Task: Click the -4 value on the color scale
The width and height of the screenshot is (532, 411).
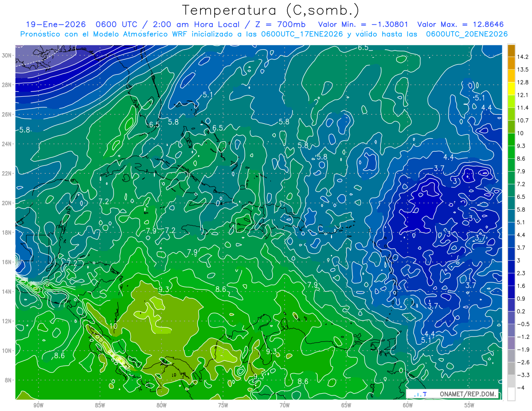Action: 520,388
